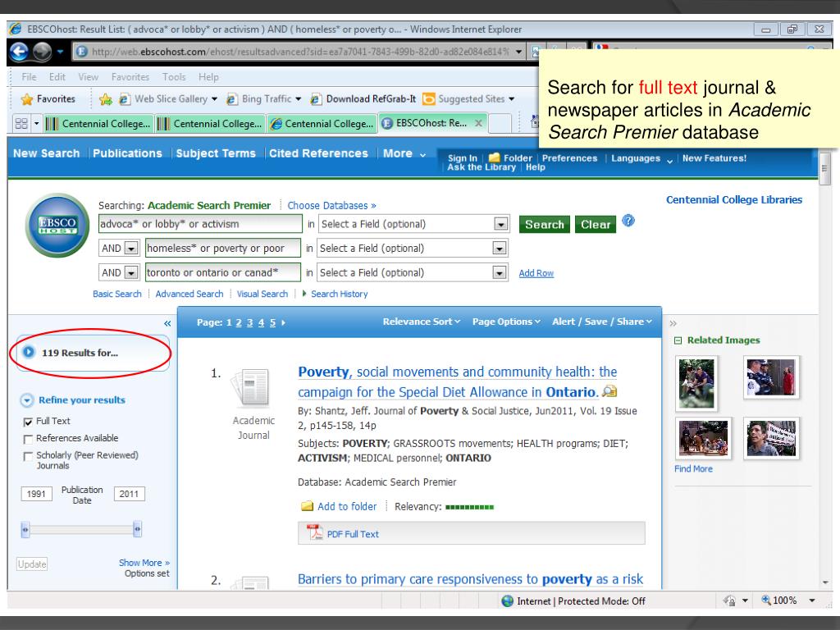Open Search History link
The height and width of the screenshot is (630, 840).
pos(339,294)
